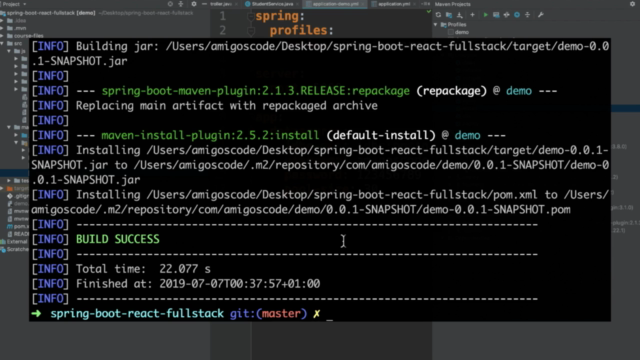Fold the spring: block on line 1
The height and width of the screenshot is (360, 640).
[x=251, y=17]
